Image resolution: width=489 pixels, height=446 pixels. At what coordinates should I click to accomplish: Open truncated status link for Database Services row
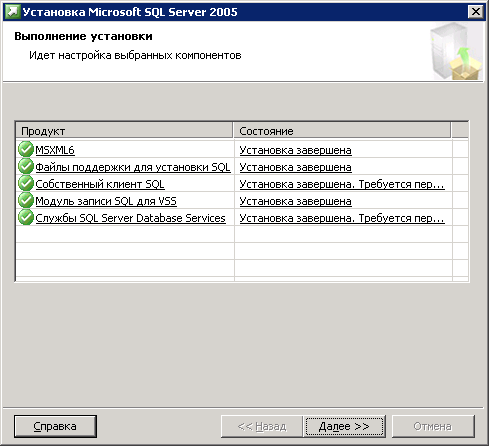(342, 218)
